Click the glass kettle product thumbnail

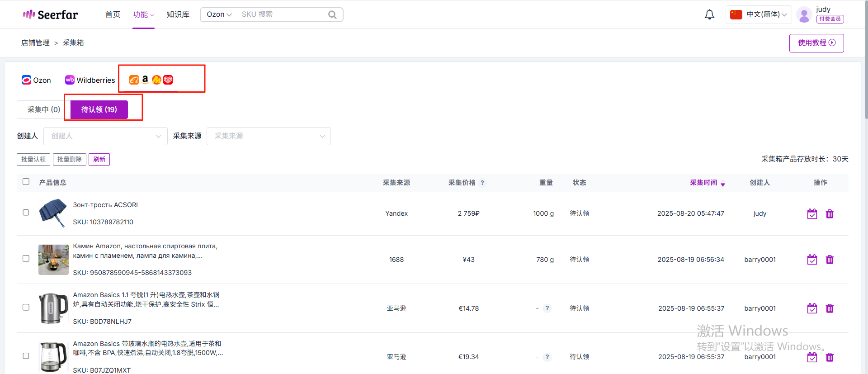pyautogui.click(x=53, y=357)
